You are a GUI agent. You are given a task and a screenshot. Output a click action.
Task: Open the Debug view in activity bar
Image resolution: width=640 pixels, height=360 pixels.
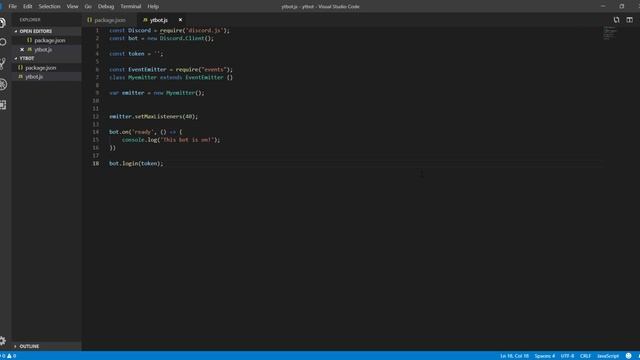(x=3, y=84)
